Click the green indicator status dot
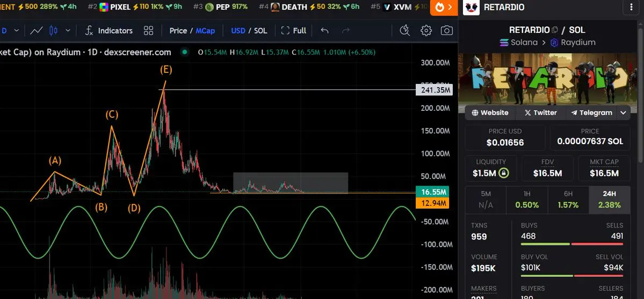The height and width of the screenshot is (299, 644). tap(185, 52)
